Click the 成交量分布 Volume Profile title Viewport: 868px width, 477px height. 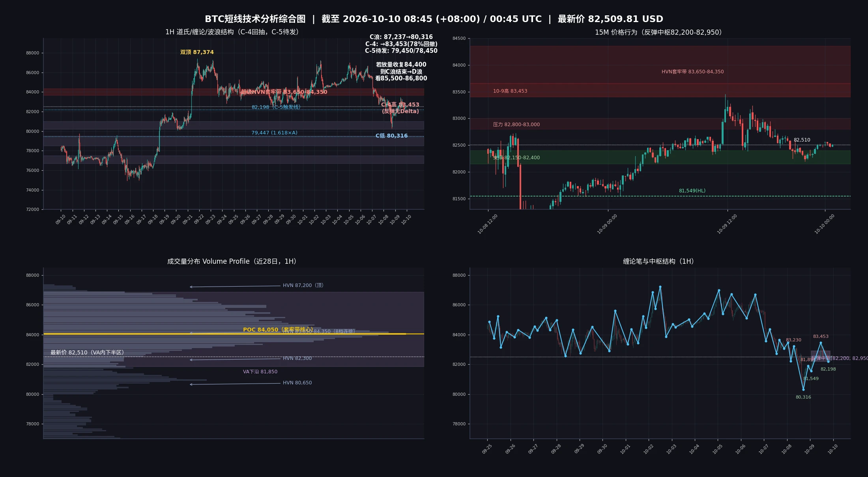(232, 261)
